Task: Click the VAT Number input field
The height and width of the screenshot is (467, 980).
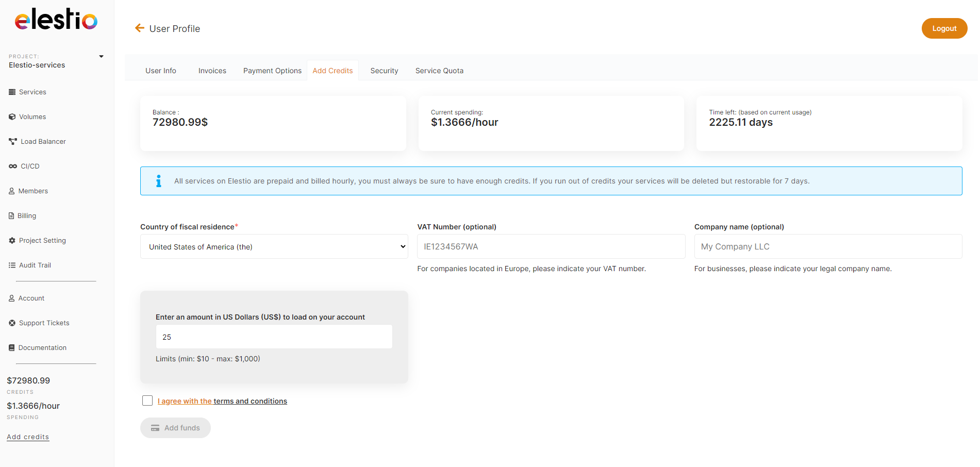Action: [551, 247]
